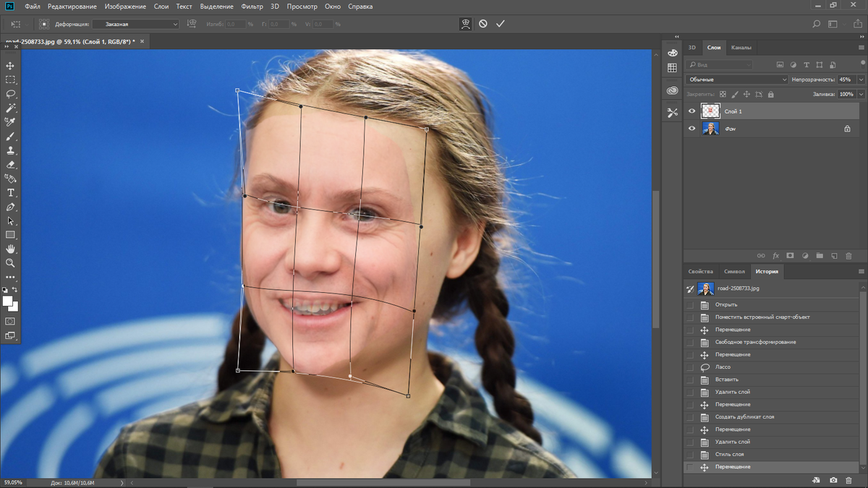The width and height of the screenshot is (868, 488).
Task: Create a new layer
Action: (834, 255)
